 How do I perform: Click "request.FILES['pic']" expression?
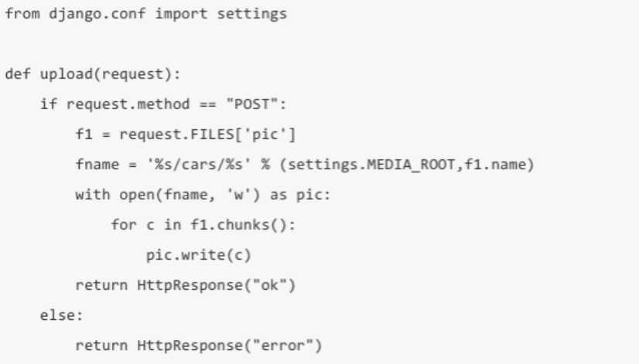pyautogui.click(x=207, y=134)
